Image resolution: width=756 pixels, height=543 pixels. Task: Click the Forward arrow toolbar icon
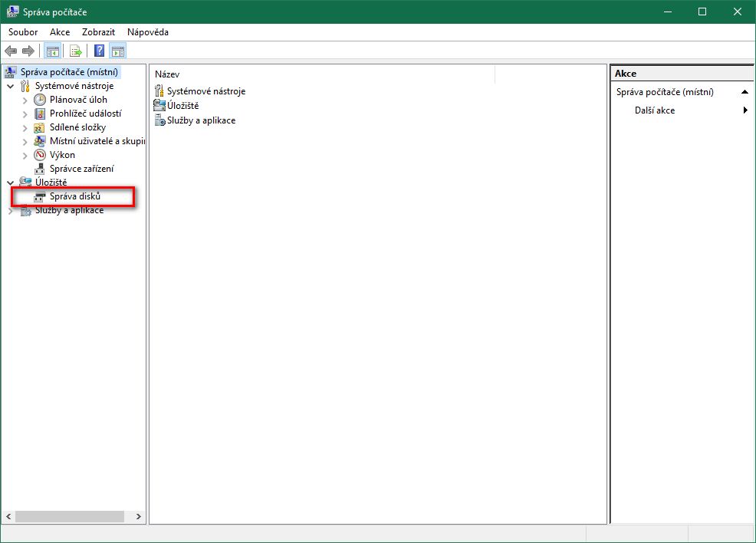pyautogui.click(x=28, y=51)
